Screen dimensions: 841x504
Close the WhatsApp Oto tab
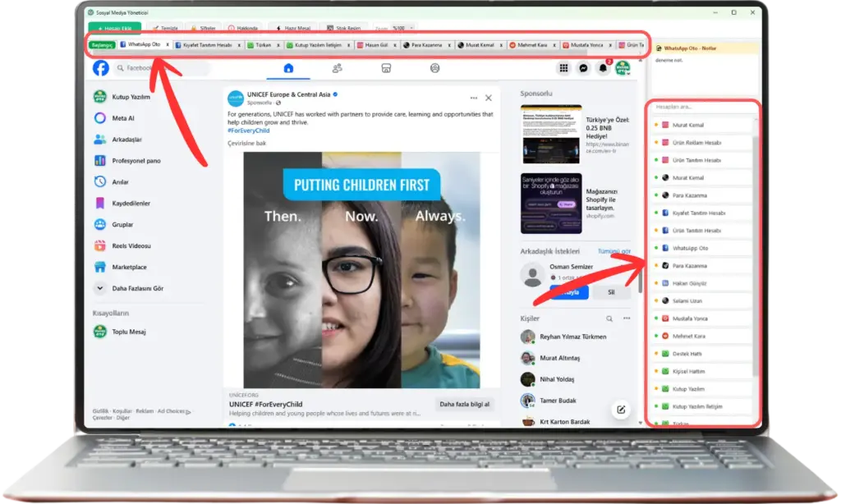[168, 44]
